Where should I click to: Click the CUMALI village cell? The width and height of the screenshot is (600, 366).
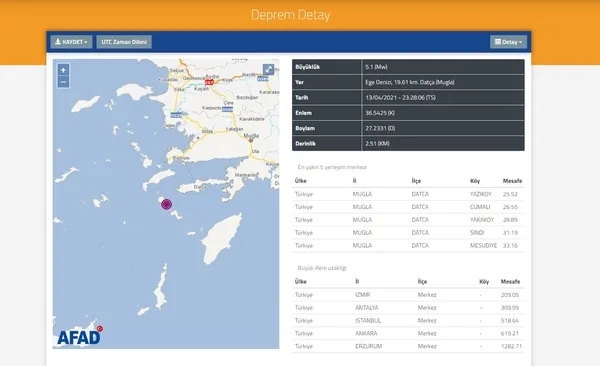480,207
